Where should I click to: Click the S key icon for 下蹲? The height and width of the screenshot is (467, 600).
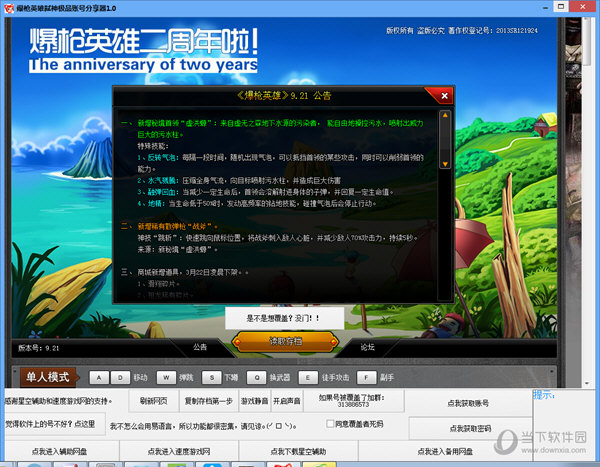click(211, 377)
